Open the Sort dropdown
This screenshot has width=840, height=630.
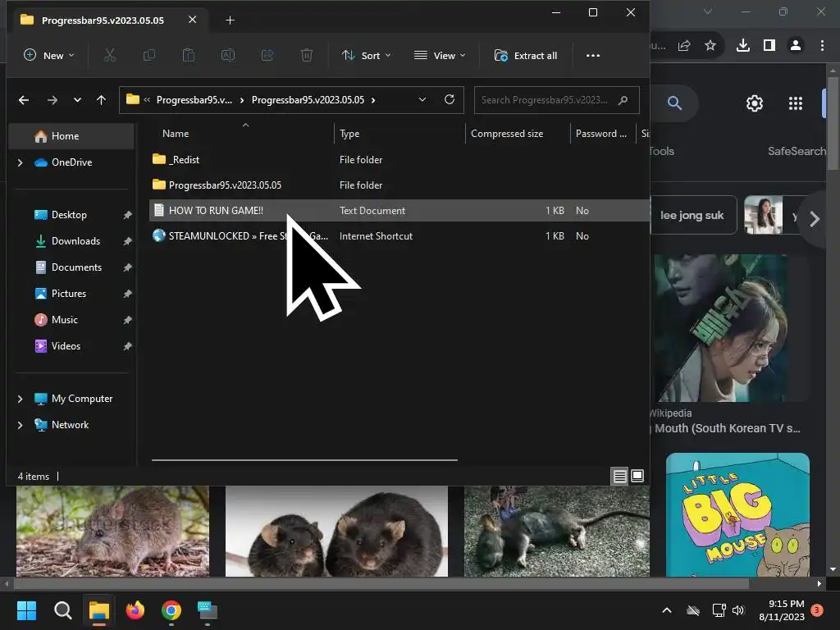[x=367, y=55]
